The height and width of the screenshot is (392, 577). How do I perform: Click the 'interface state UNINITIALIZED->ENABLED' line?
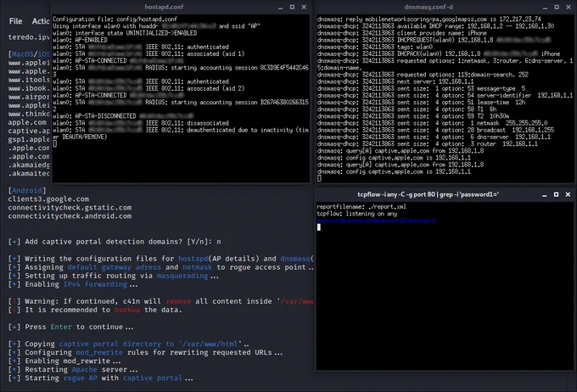coord(125,33)
